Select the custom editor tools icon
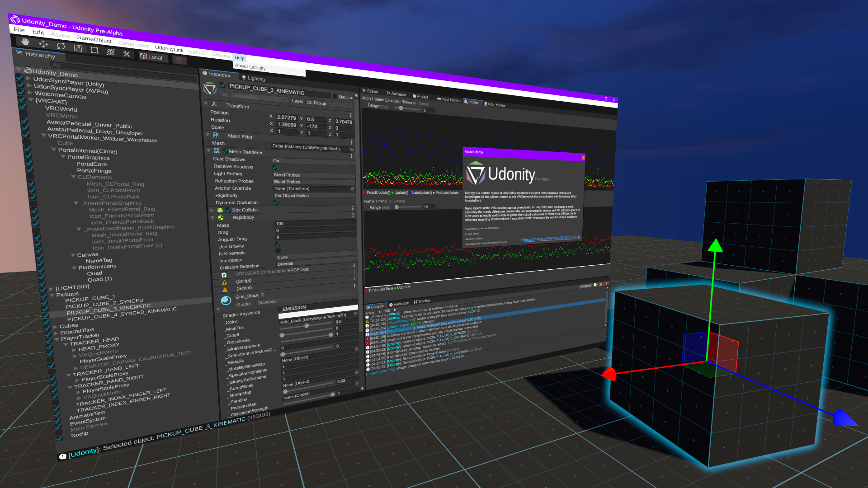The height and width of the screenshot is (488, 868). pyautogui.click(x=127, y=53)
